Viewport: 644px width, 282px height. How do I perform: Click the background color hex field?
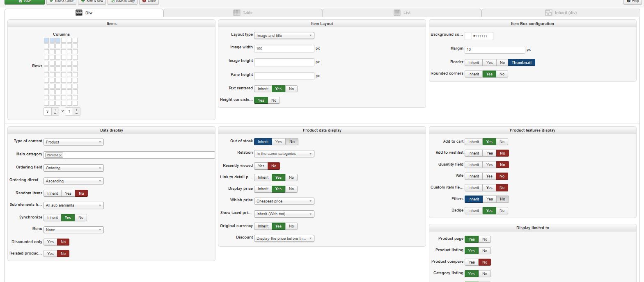coord(482,36)
